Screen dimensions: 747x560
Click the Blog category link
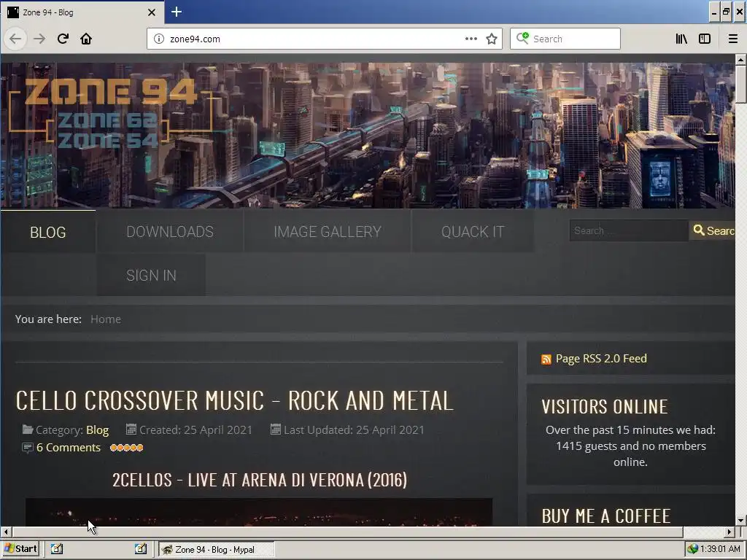tap(97, 430)
